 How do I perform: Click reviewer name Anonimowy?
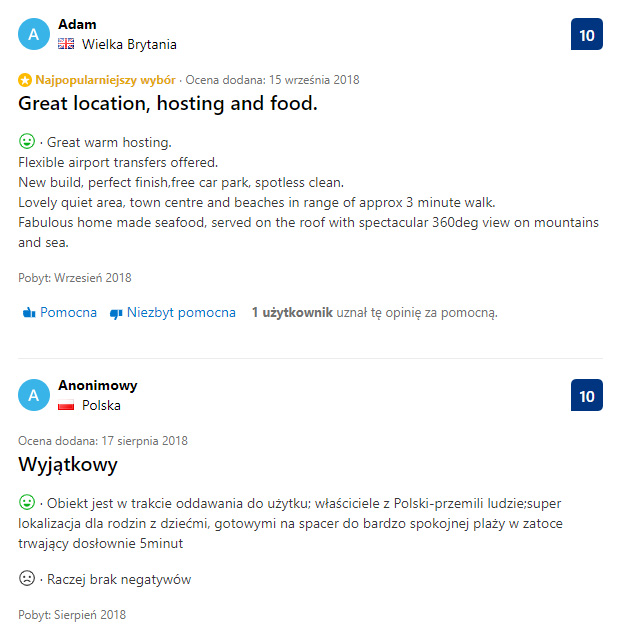[98, 385]
